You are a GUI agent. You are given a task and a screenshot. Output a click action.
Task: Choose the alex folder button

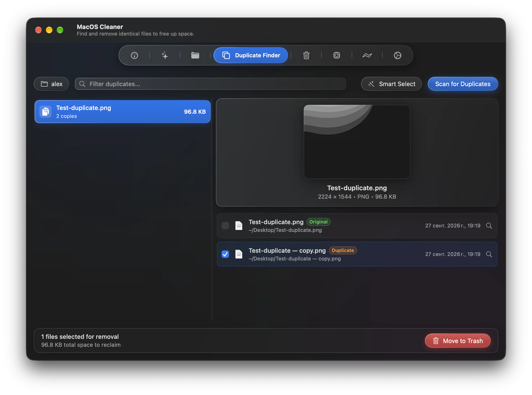[52, 84]
